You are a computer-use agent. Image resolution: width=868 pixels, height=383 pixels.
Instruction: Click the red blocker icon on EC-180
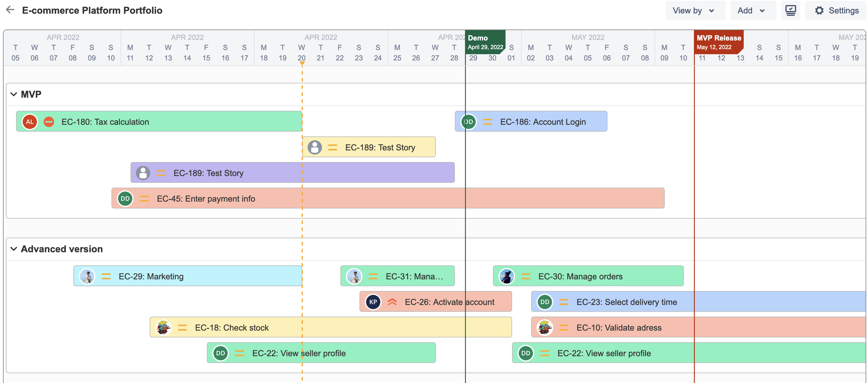[49, 122]
